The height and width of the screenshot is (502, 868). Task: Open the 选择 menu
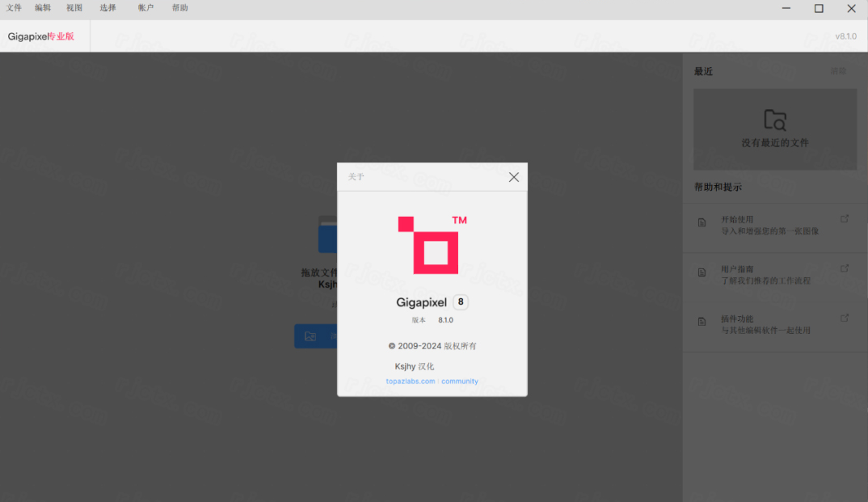coord(108,8)
